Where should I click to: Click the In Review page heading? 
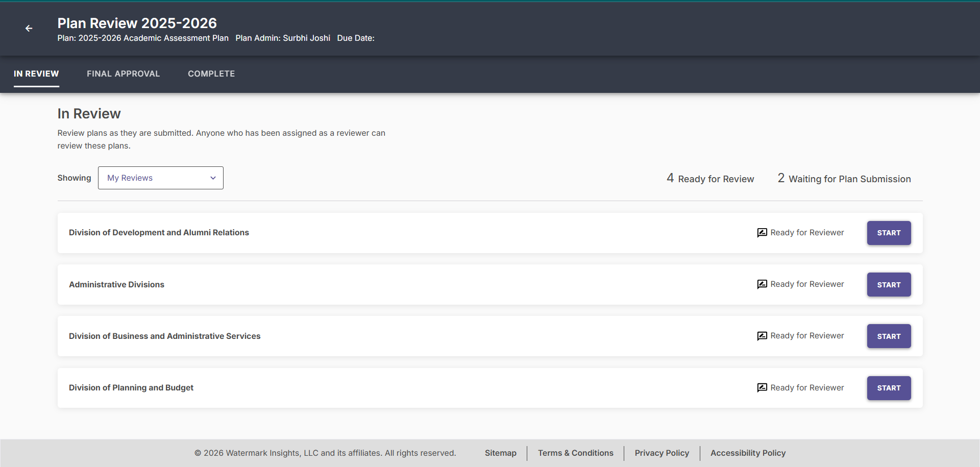coord(89,113)
